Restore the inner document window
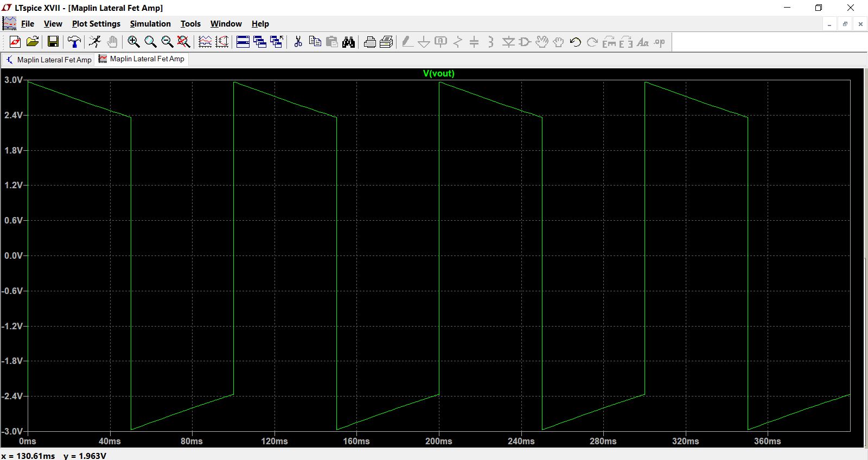868x460 pixels. (x=845, y=24)
